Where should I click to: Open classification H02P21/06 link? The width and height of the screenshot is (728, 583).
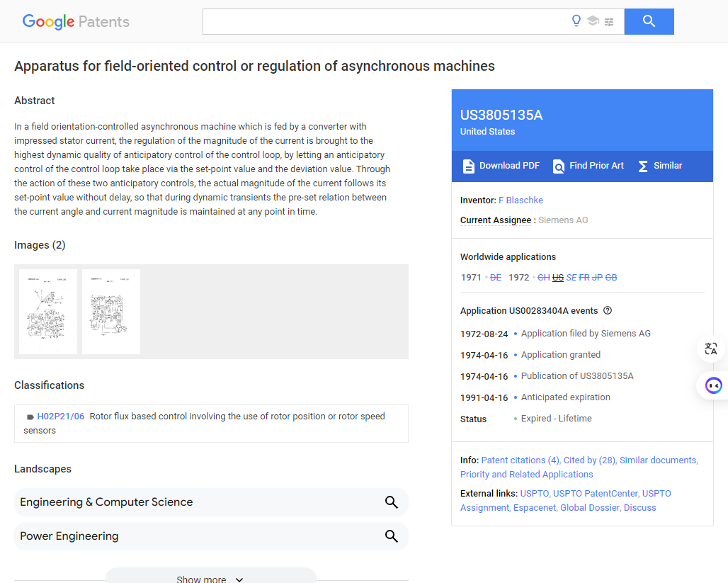click(60, 417)
